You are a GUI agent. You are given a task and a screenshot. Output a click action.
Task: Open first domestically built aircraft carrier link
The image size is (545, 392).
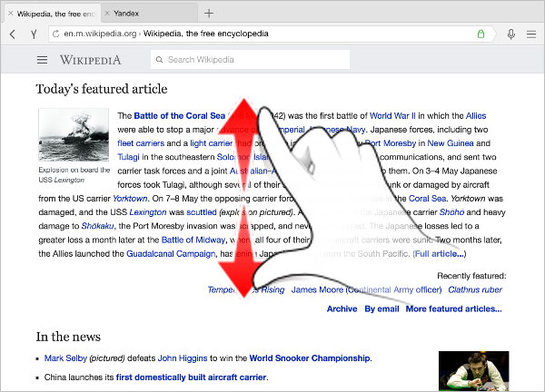(191, 377)
